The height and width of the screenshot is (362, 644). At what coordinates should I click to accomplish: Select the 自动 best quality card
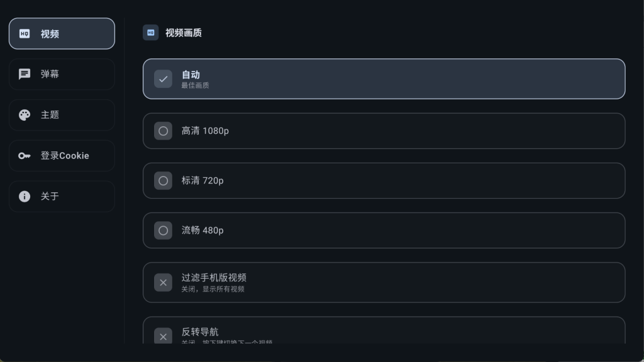(384, 79)
